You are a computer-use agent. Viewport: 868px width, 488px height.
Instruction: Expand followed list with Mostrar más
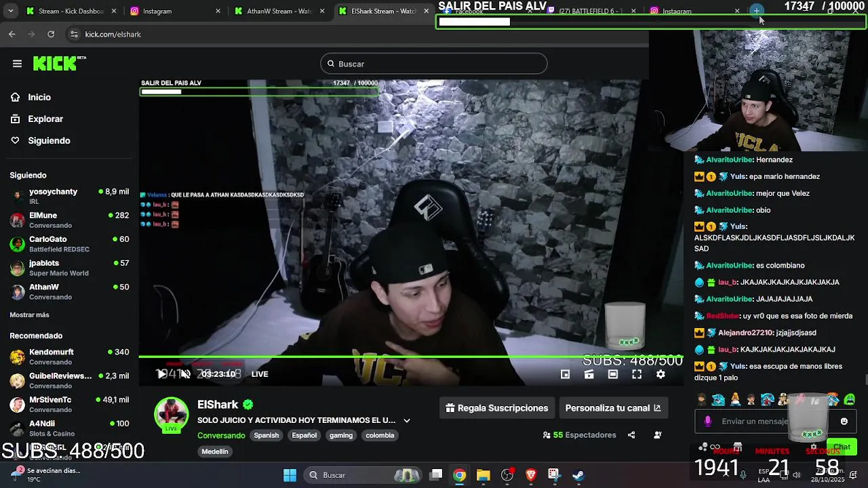[29, 315]
